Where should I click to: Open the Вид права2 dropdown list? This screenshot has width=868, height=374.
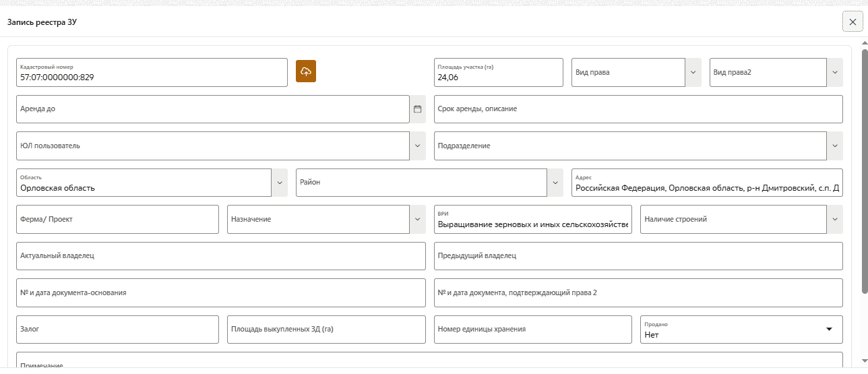(x=835, y=72)
